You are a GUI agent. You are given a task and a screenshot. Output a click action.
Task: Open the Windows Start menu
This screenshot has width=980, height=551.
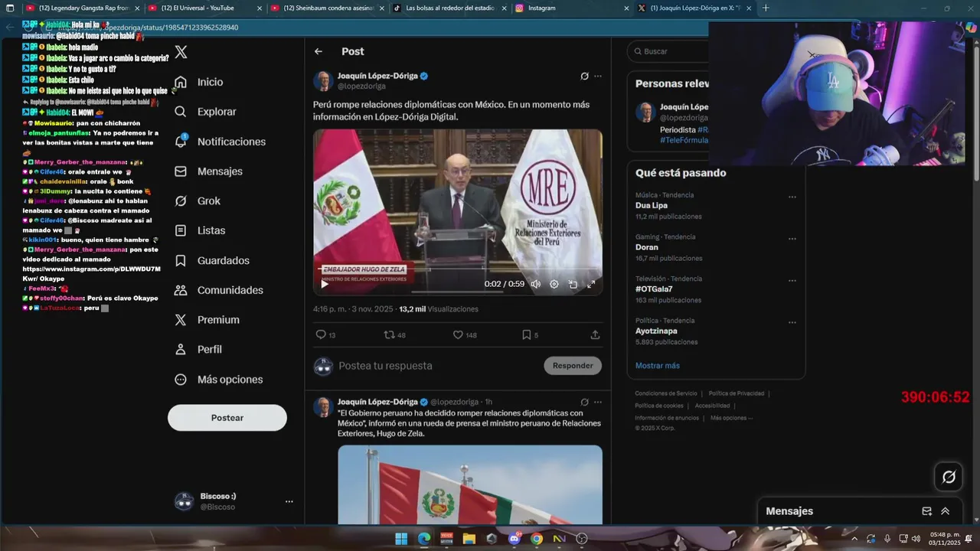[x=401, y=539]
